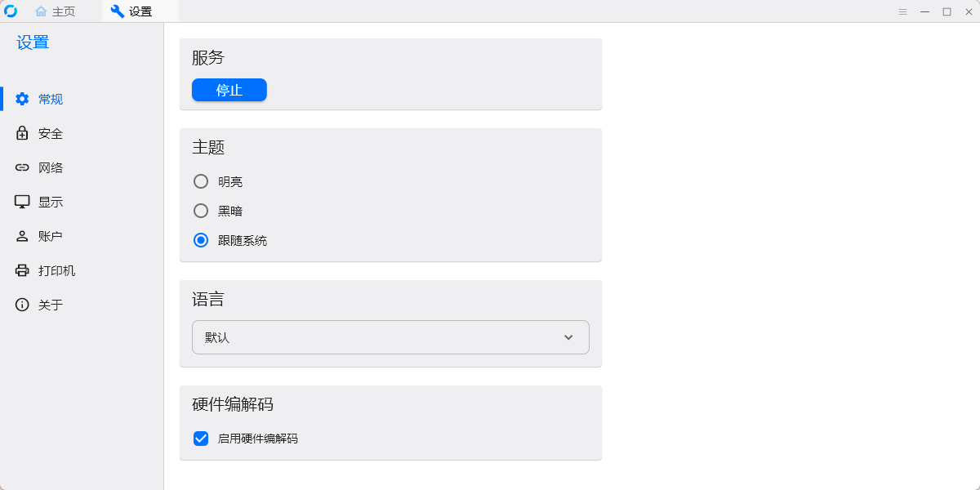
Task: Click the RustDesk logo in title bar
Action: tap(11, 11)
